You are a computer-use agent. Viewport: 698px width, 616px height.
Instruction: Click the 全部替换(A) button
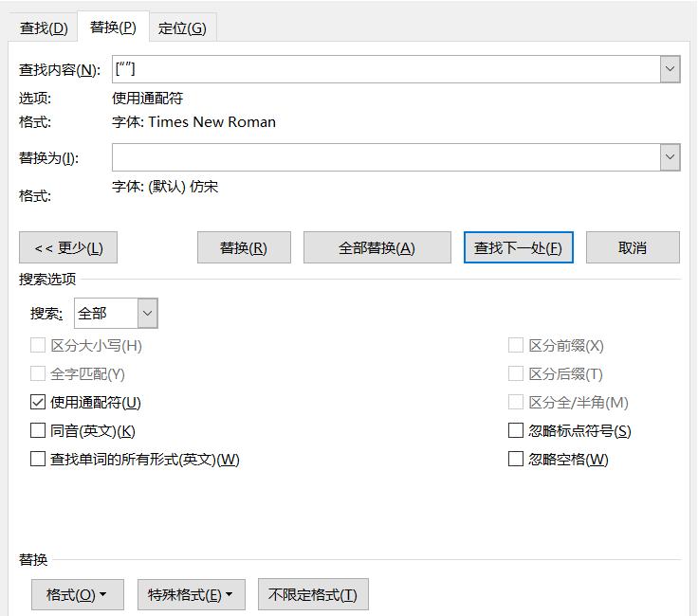click(x=377, y=247)
